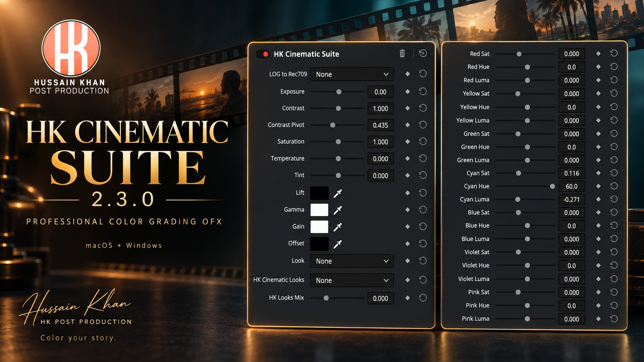This screenshot has height=362, width=644.
Task: Open the Look dropdown menu
Action: pos(352,261)
